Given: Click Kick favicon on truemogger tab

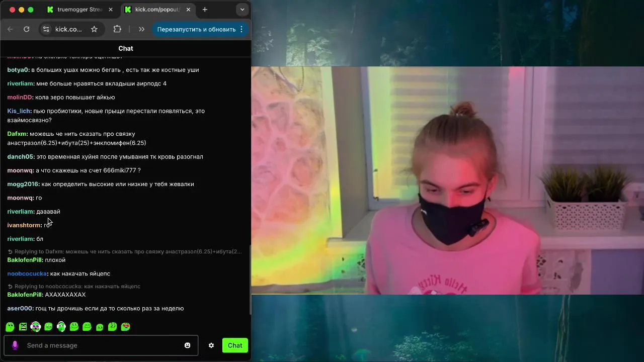Looking at the screenshot, I should tap(50, 10).
